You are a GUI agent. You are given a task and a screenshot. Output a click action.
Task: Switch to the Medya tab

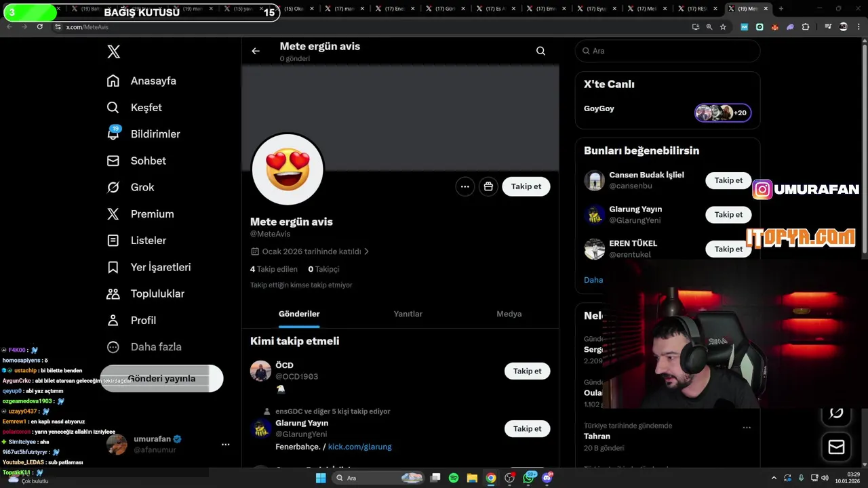(509, 314)
